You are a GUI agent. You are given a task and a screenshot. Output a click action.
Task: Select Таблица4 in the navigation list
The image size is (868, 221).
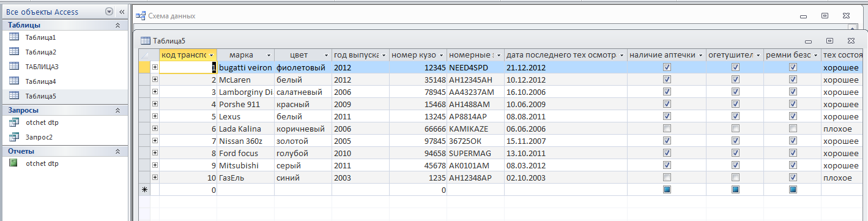click(x=41, y=81)
